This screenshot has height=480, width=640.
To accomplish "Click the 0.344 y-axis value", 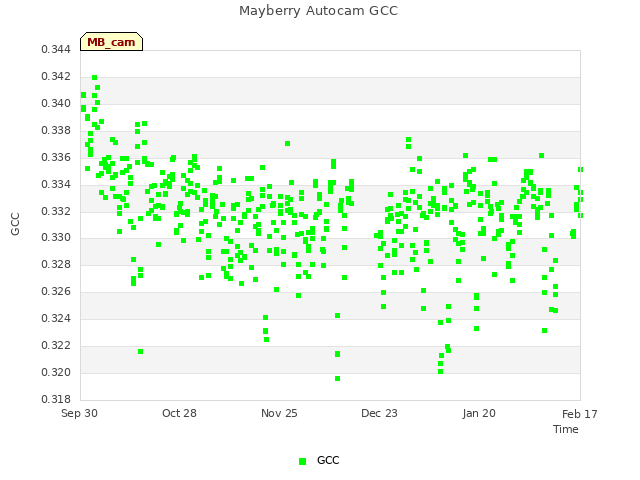I will (x=56, y=50).
